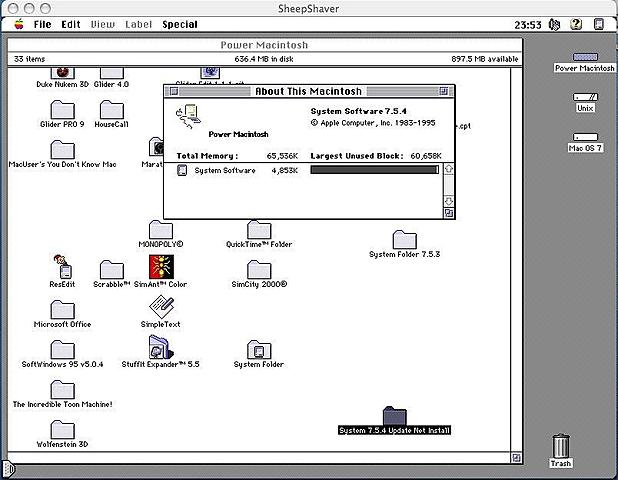
Task: Open the Edit menu
Action: (71, 24)
